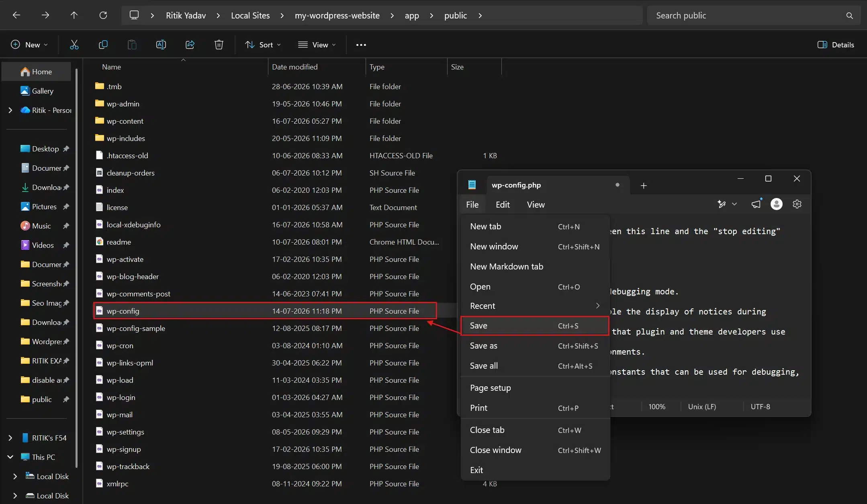The width and height of the screenshot is (867, 504).
Task: Open the See more ellipsis menu
Action: point(361,45)
